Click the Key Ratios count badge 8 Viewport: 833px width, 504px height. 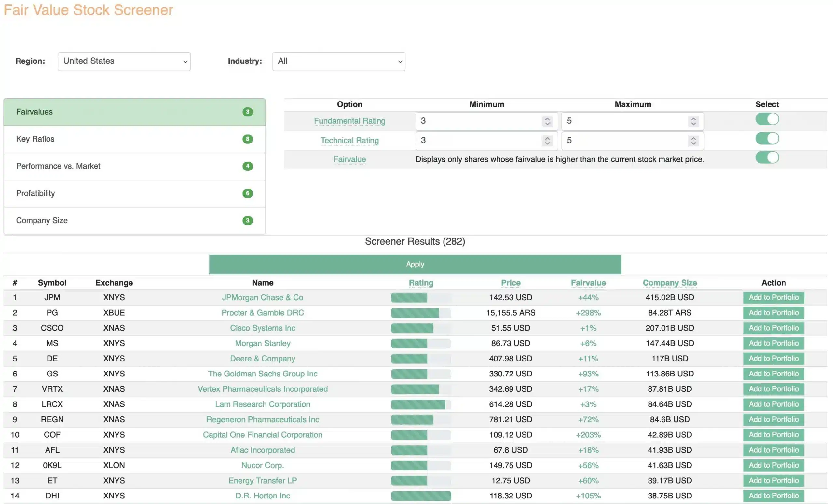point(248,139)
